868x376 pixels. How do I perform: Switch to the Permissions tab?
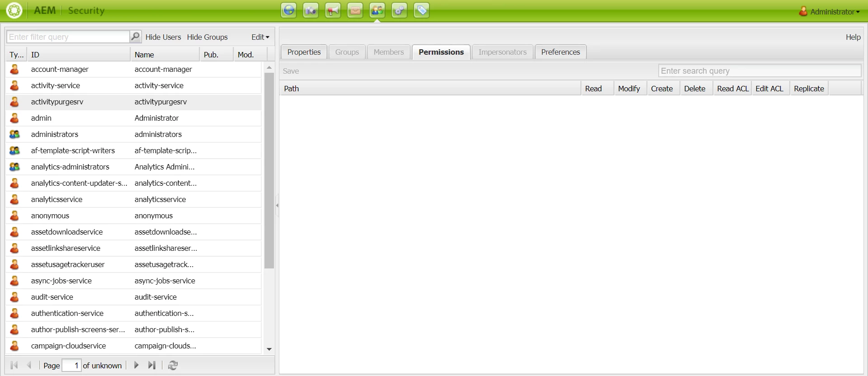[x=441, y=52]
